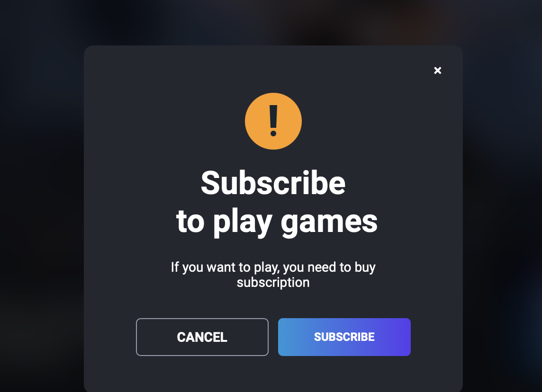Screen dimensions: 542x392
Task: Select the CANCEL button
Action: (202, 337)
